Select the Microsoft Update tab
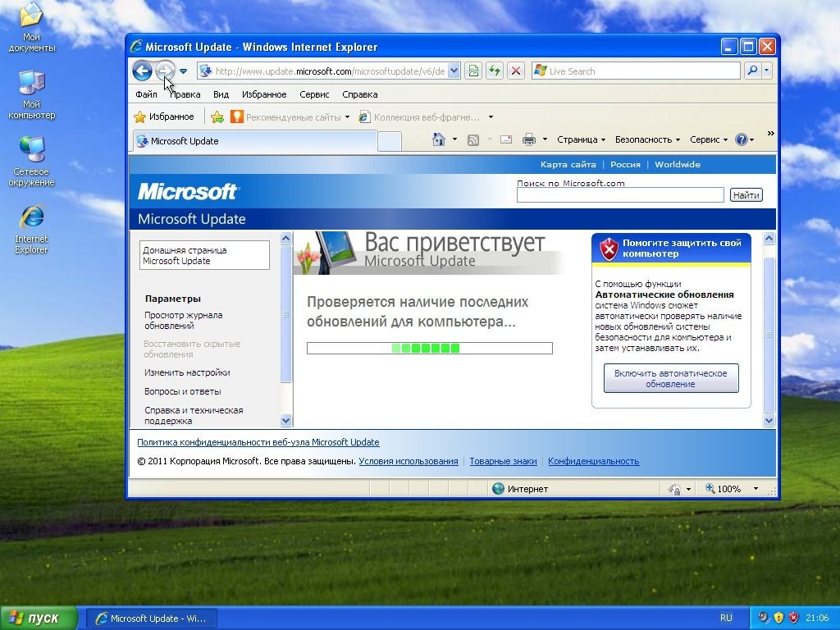The width and height of the screenshot is (840, 630). pos(254,141)
